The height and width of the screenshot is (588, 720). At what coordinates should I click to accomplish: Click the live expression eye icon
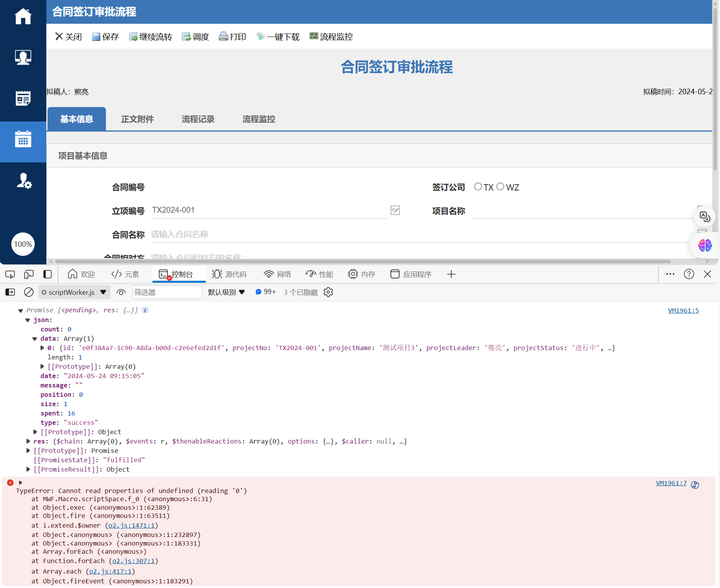[x=121, y=292]
